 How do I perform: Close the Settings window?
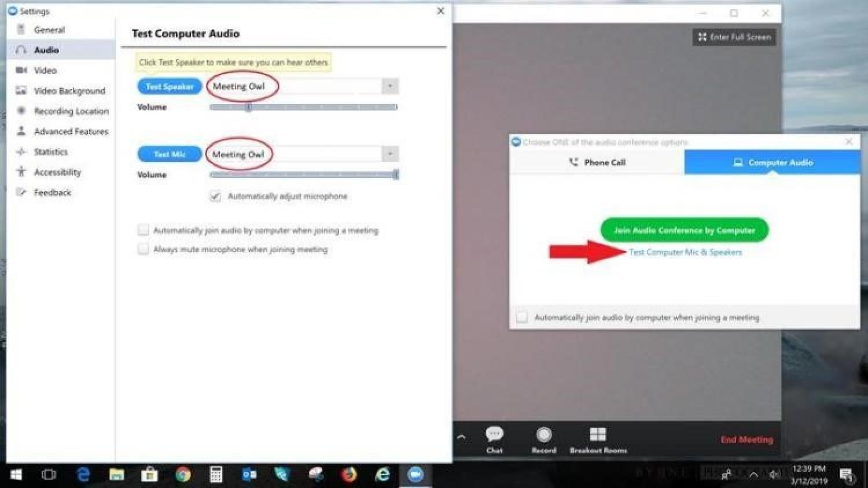(x=440, y=11)
